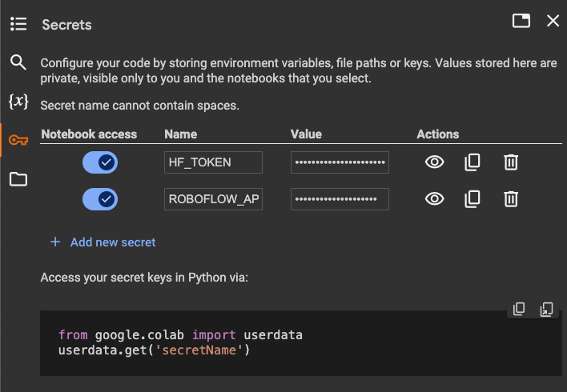Copy the code snippet to clipboard
The height and width of the screenshot is (392, 567).
519,309
